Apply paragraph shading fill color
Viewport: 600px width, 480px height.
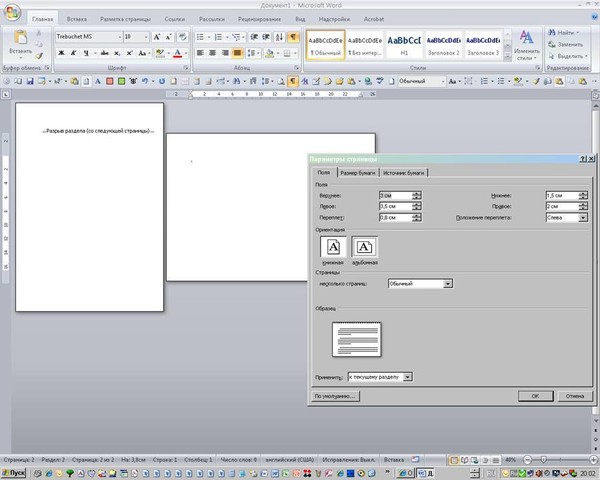click(269, 53)
